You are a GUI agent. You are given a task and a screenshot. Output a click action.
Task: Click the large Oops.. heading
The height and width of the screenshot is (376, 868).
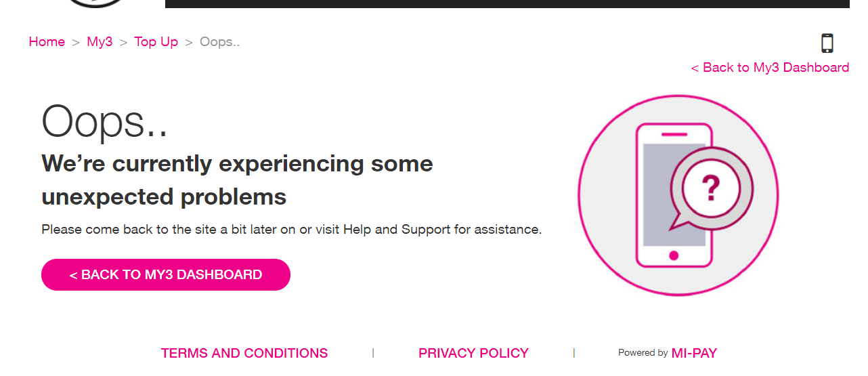click(105, 123)
